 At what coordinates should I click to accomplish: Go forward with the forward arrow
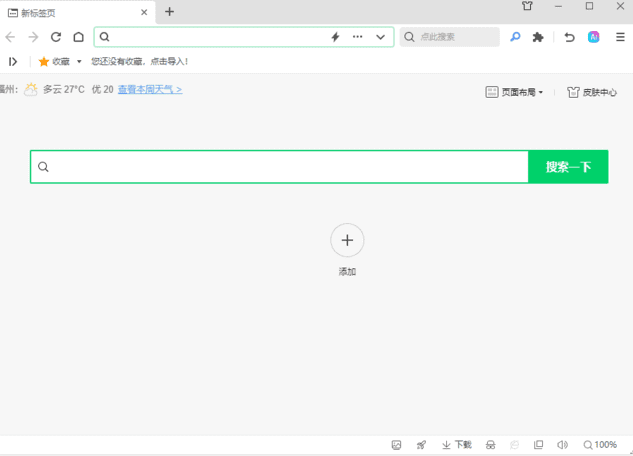(33, 37)
